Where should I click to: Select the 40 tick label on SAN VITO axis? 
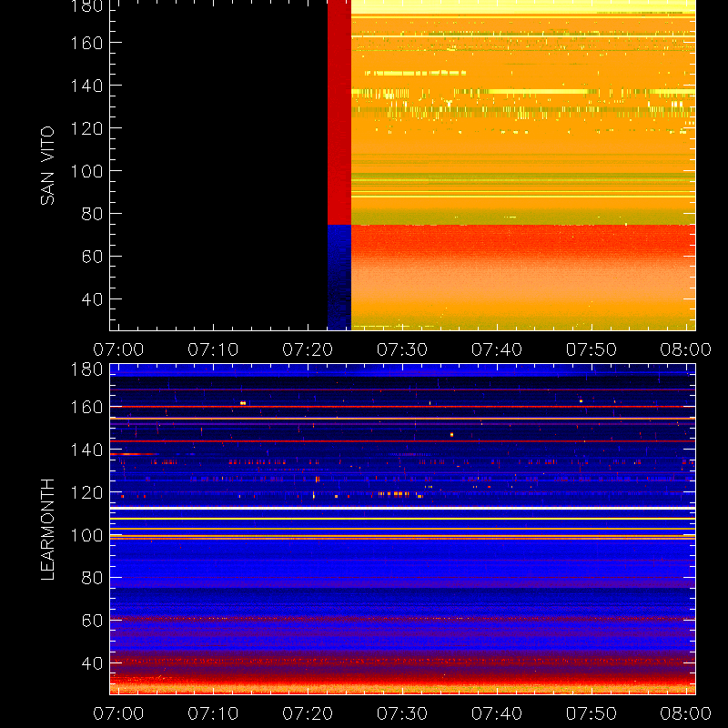click(93, 299)
